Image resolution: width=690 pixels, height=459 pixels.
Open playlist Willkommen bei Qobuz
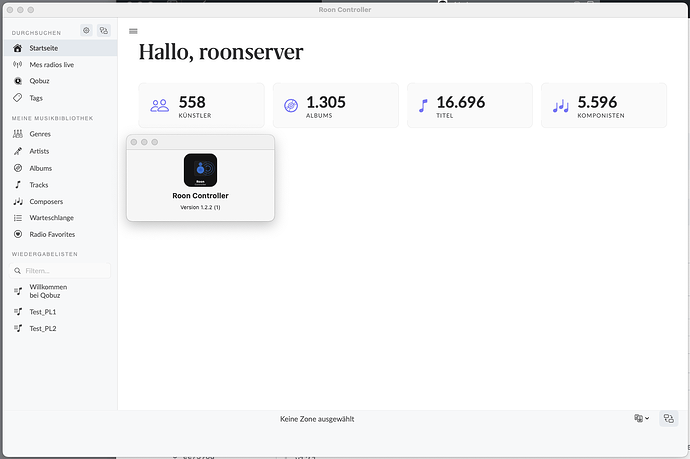pos(48,291)
